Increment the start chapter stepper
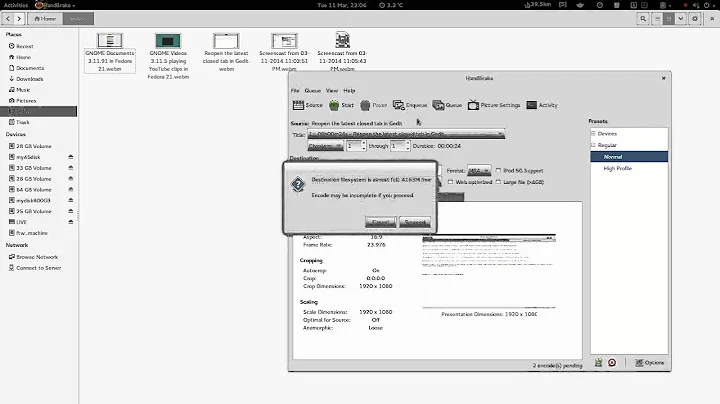 (364, 144)
